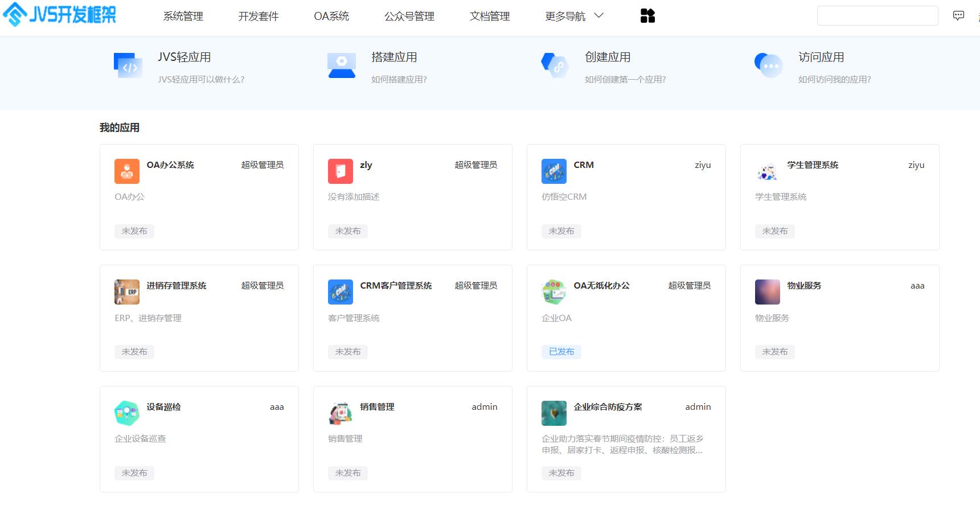Image resolution: width=980 pixels, height=518 pixels.
Task: Click the 访问应用 chat bubble icon
Action: coord(768,65)
